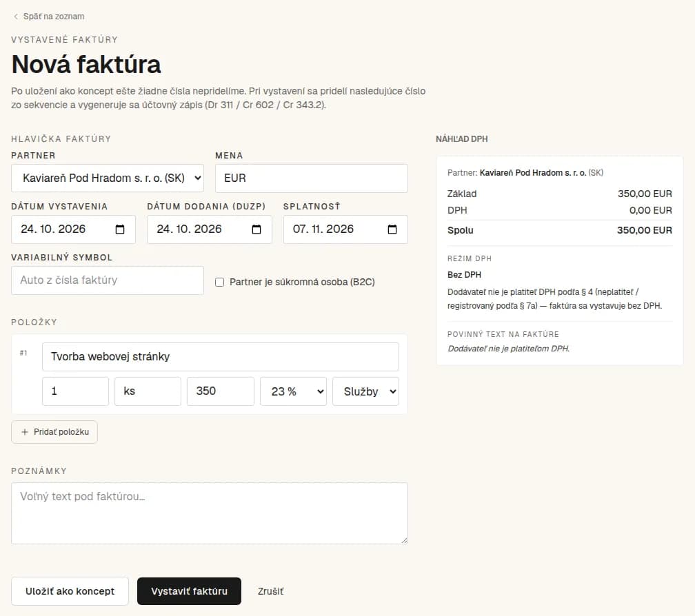Image resolution: width=695 pixels, height=616 pixels.
Task: Click the Dátum dodania date value
Action: [x=189, y=229]
